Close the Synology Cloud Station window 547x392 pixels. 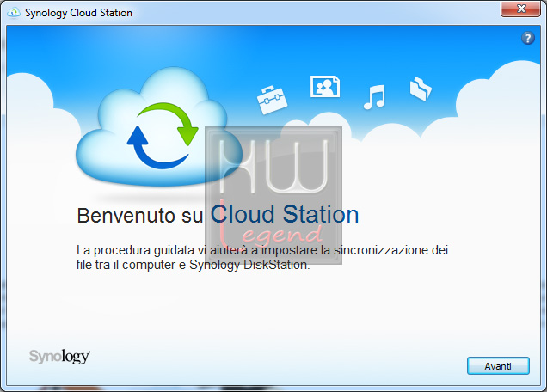pos(520,9)
